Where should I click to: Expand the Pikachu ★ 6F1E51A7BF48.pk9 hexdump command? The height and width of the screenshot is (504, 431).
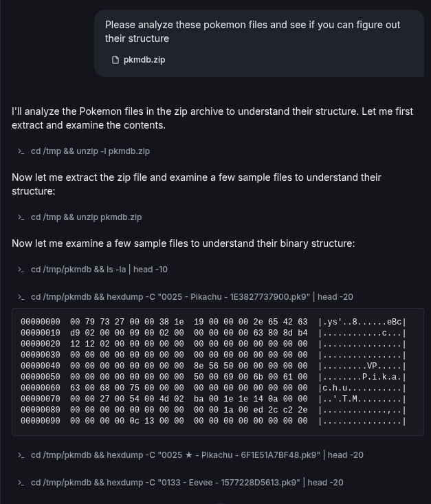(197, 455)
